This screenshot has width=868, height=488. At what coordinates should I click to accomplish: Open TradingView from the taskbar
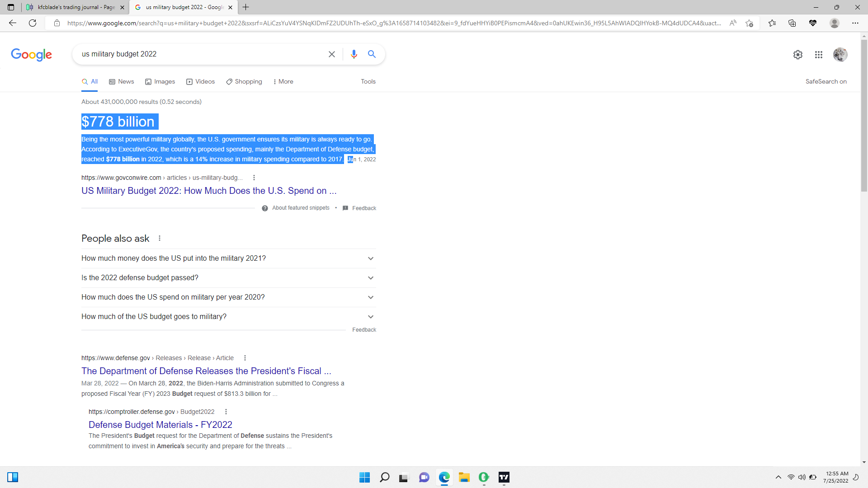click(504, 477)
